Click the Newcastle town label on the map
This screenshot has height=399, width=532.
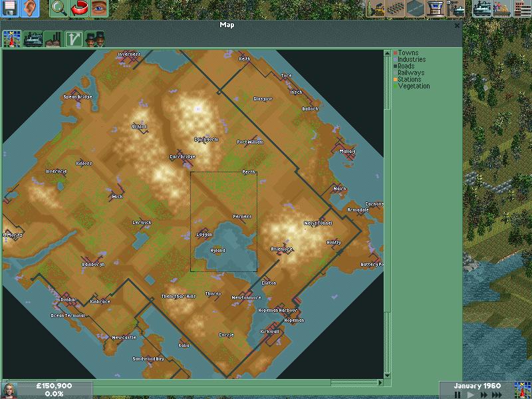click(124, 338)
